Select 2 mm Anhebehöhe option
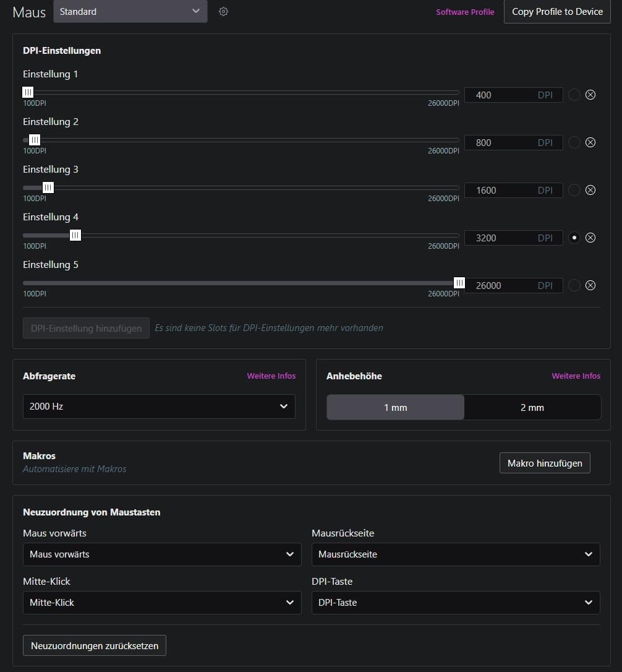Viewport: 622px width, 672px height. click(532, 407)
